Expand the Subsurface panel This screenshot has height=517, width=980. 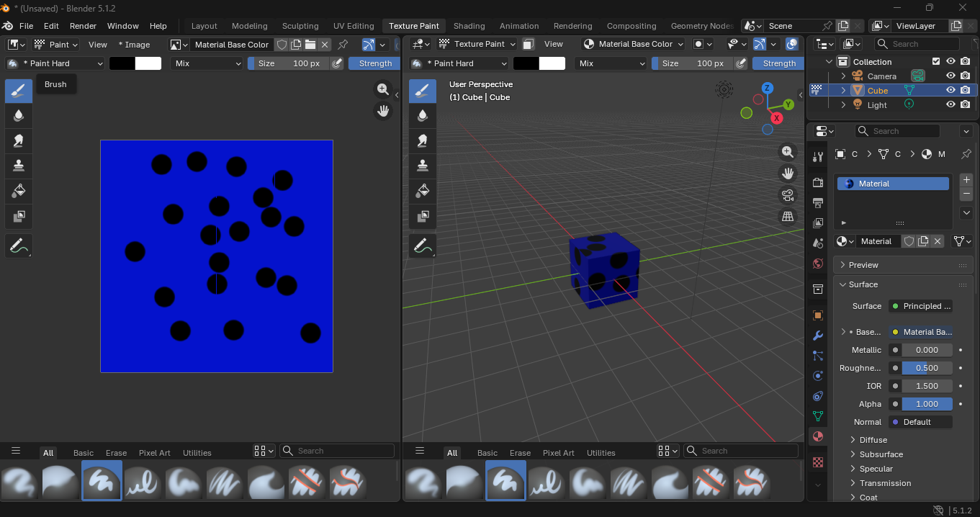881,454
